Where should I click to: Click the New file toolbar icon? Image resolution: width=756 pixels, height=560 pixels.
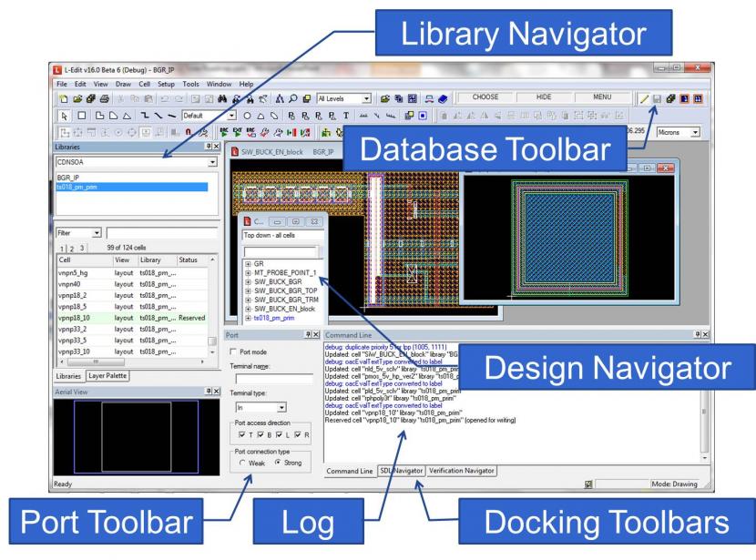(x=64, y=98)
